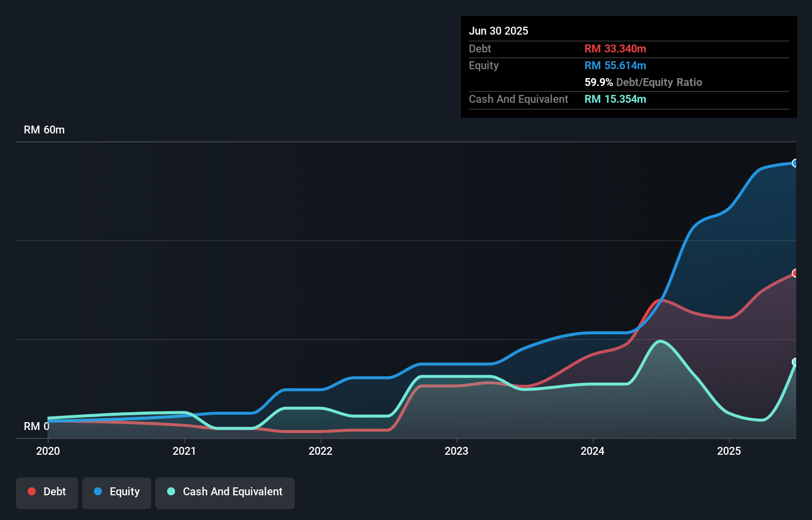Select the teal Cash endpoint marker on chart
The image size is (812, 520).
(x=795, y=363)
